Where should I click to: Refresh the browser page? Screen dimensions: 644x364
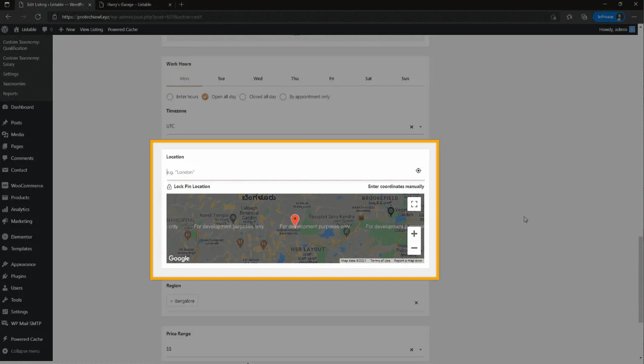click(38, 17)
